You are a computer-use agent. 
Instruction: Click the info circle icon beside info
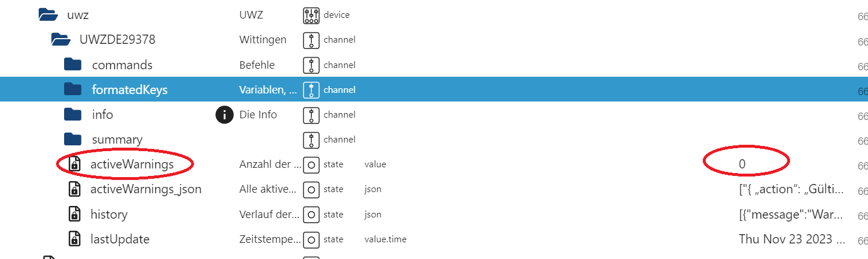[x=224, y=115]
